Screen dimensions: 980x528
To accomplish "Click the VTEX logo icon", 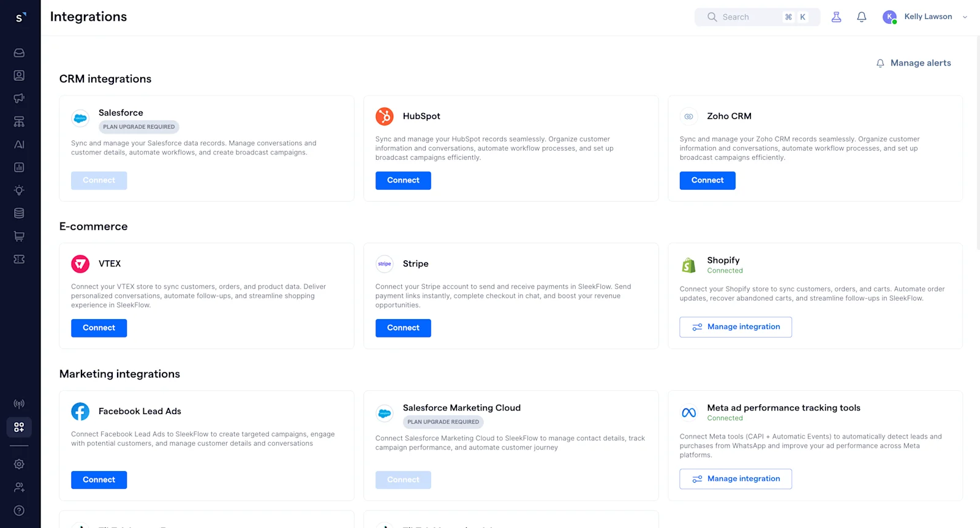I will (80, 263).
